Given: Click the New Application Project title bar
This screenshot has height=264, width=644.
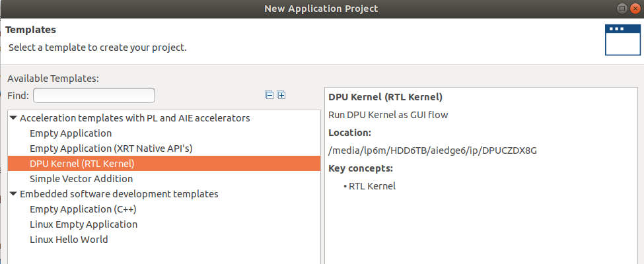Looking at the screenshot, I should 321,9.
